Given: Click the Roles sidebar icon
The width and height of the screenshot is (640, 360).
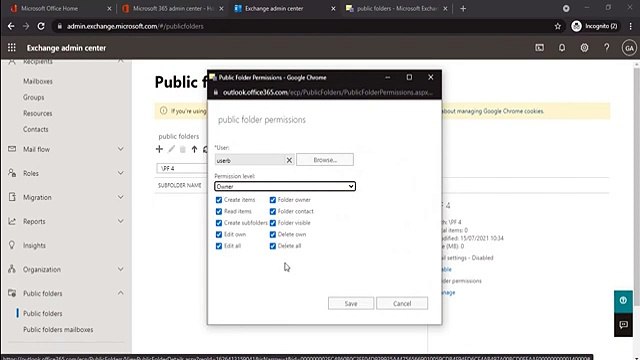Looking at the screenshot, I should 12,173.
